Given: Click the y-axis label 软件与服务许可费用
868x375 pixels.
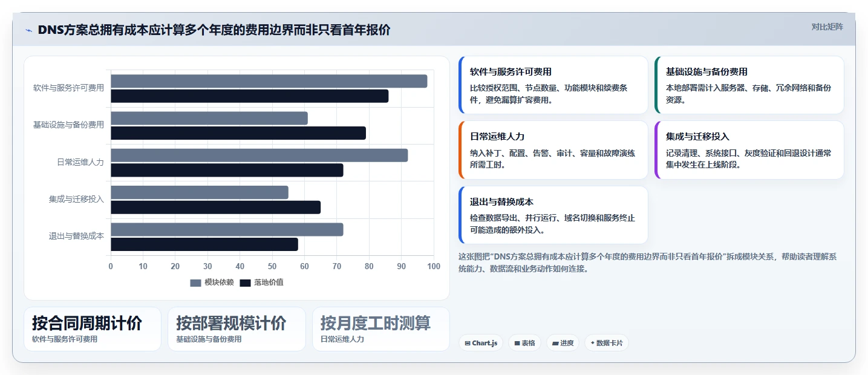Looking at the screenshot, I should (x=68, y=88).
